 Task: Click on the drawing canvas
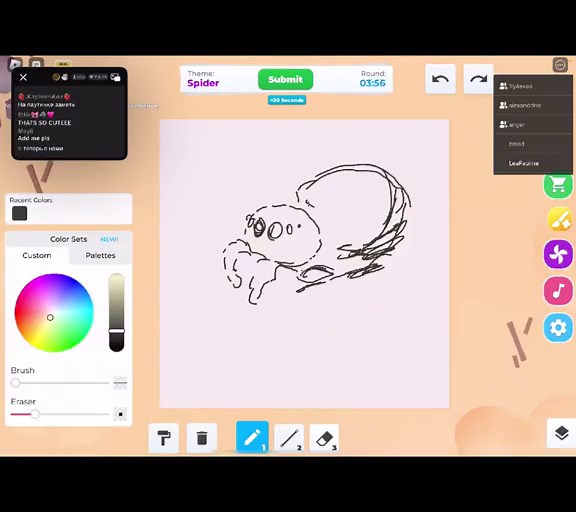pyautogui.click(x=304, y=263)
